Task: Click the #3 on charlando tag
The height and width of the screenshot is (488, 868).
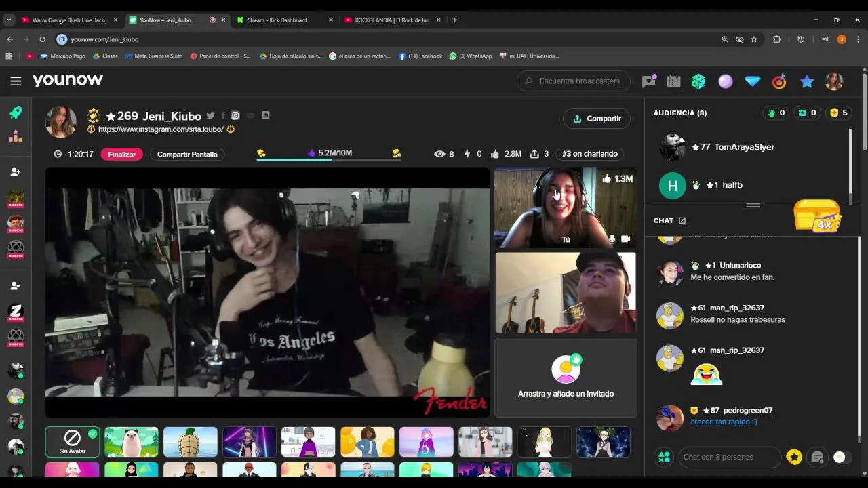Action: (590, 155)
